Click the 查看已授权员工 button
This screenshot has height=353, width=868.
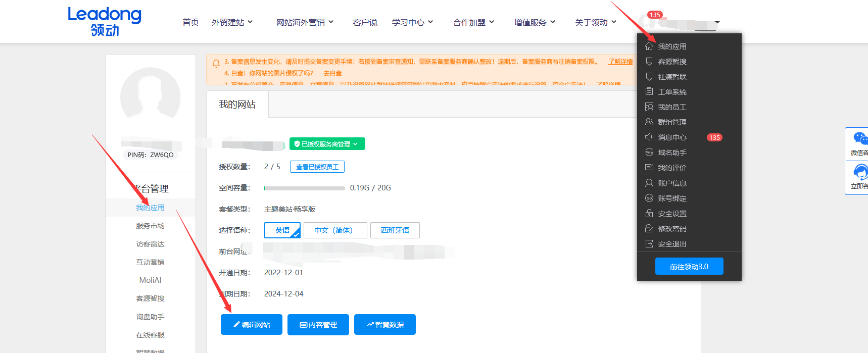click(317, 167)
